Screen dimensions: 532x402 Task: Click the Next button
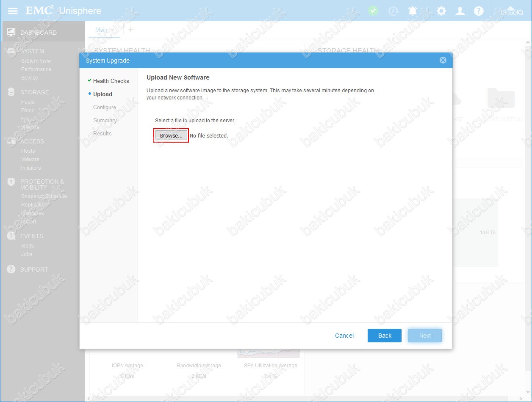point(425,336)
